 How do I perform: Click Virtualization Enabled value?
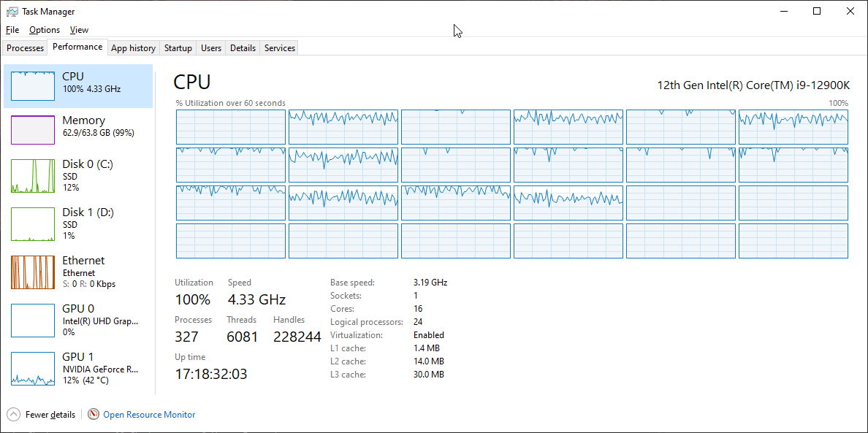428,335
